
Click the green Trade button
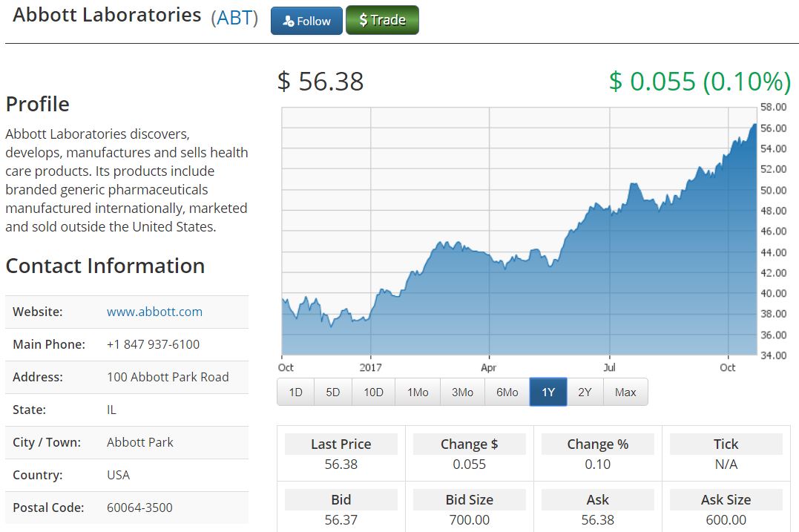382,20
